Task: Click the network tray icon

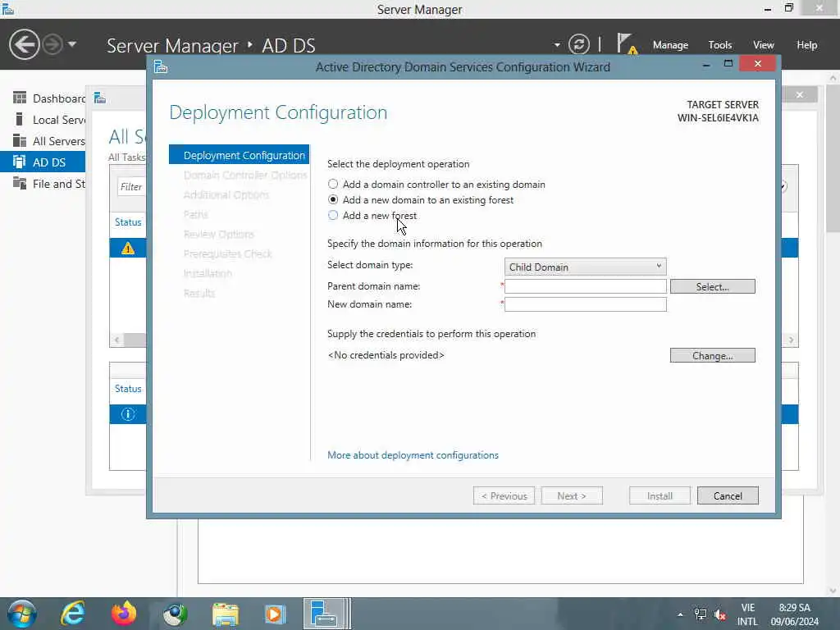Action: 700,614
